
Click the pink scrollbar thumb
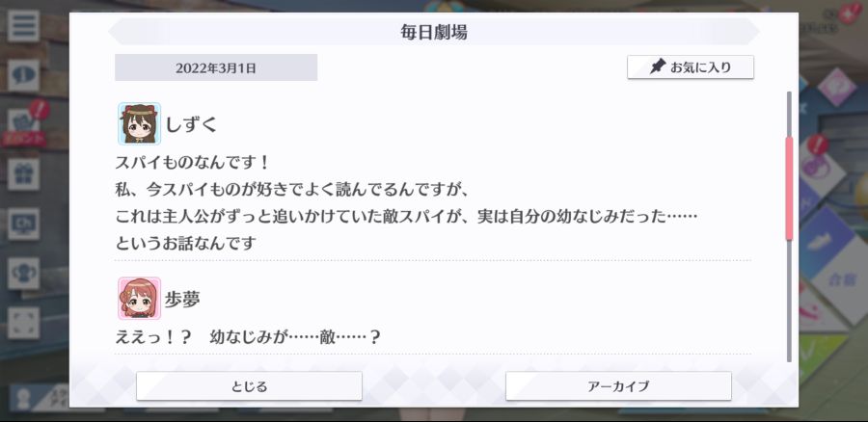[789, 189]
